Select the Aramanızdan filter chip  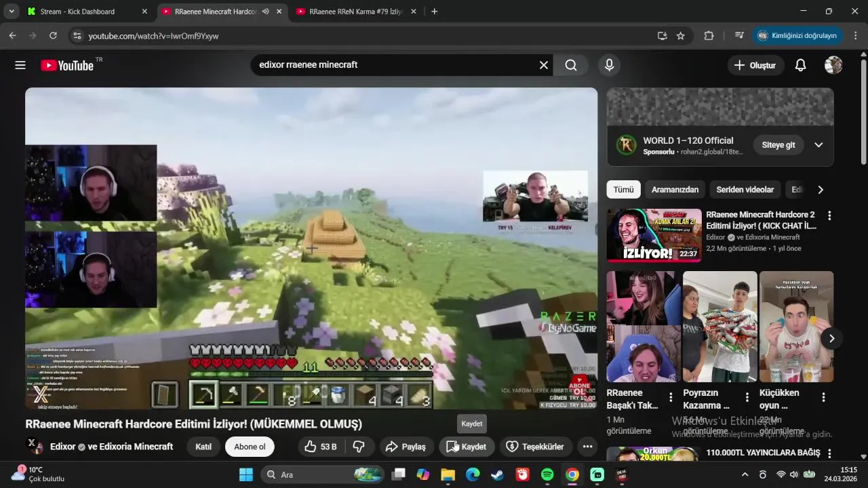coord(675,190)
